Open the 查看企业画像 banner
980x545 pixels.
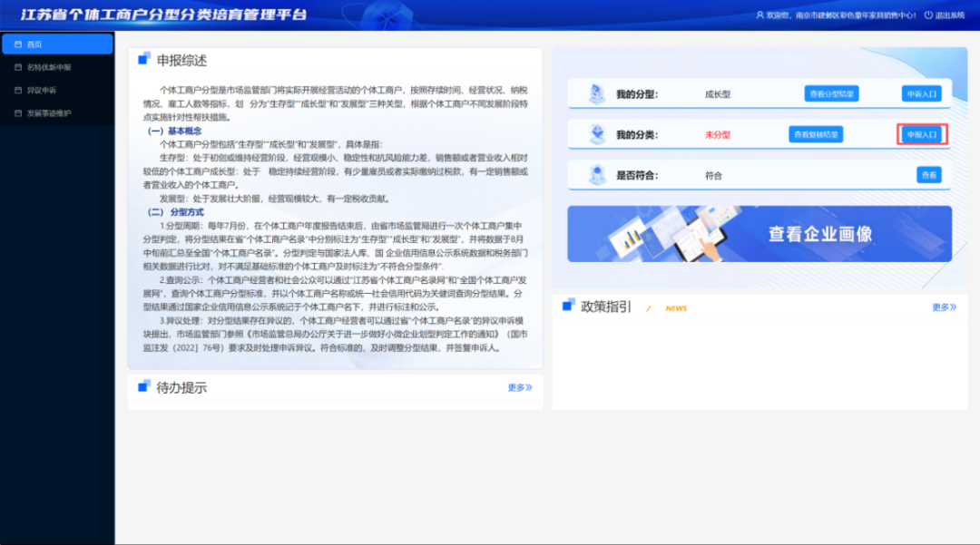pyautogui.click(x=759, y=234)
